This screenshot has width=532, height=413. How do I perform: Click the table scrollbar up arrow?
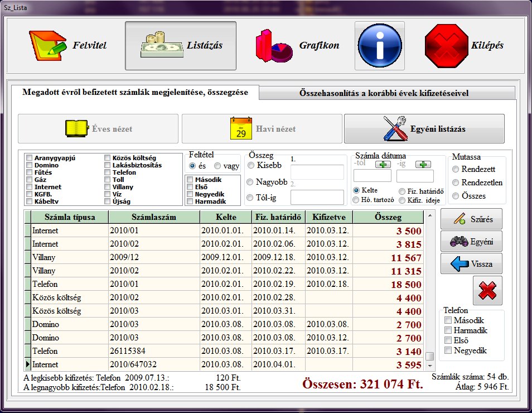[x=429, y=215]
